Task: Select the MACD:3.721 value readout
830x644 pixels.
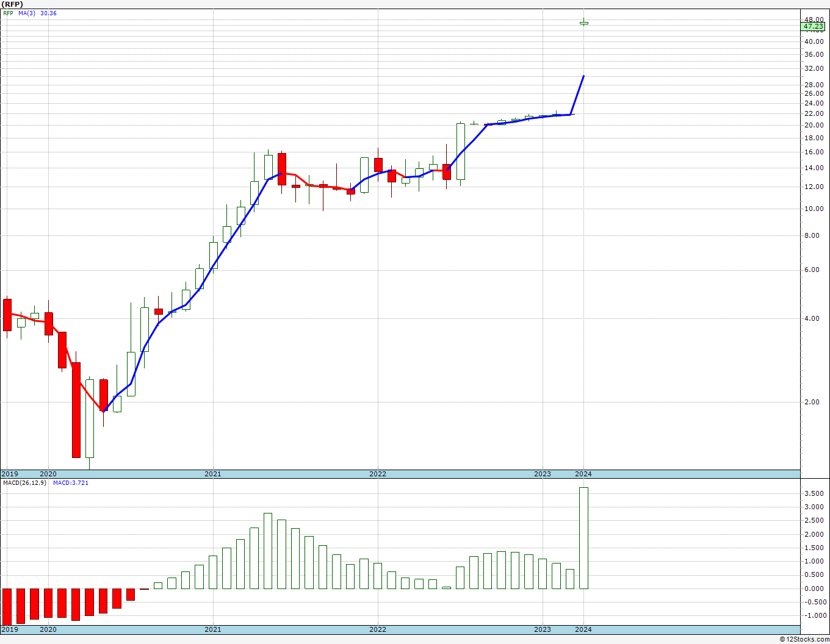Action: [x=71, y=483]
